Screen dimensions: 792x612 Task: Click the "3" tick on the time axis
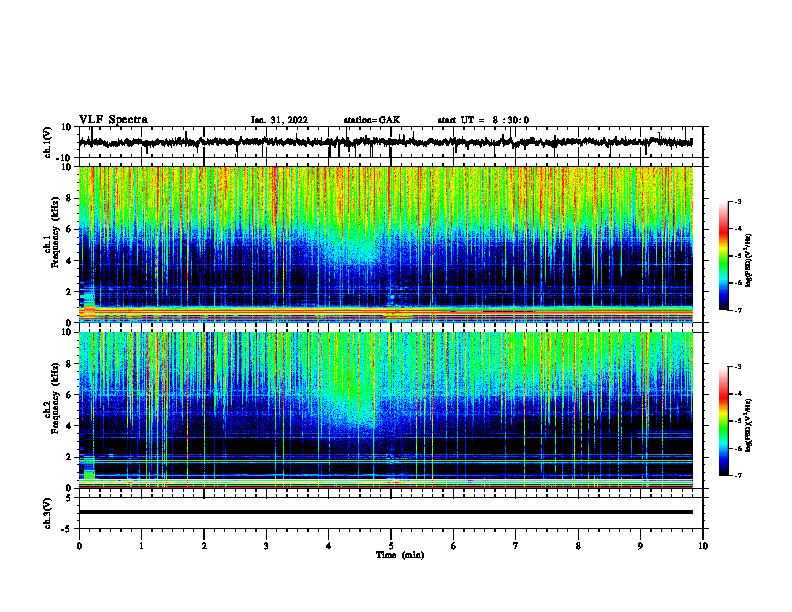[x=266, y=546]
